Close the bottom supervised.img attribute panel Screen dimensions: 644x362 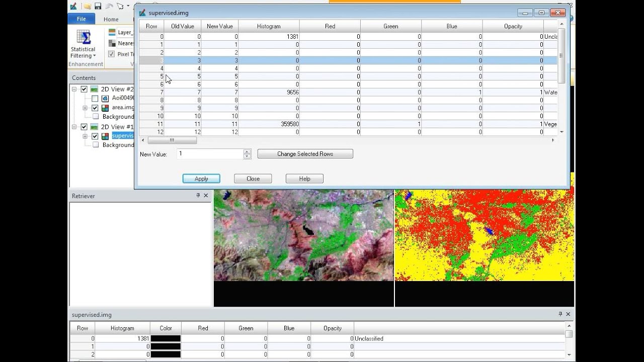(x=568, y=314)
